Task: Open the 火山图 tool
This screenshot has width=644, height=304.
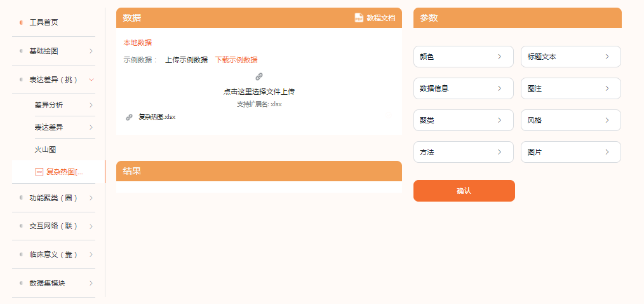Action: pyautogui.click(x=45, y=149)
